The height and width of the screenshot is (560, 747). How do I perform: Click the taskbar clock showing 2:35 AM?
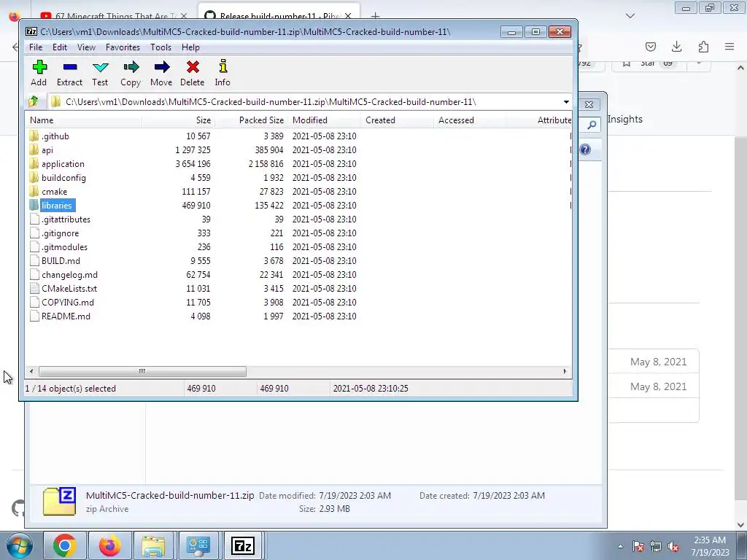coord(710,546)
